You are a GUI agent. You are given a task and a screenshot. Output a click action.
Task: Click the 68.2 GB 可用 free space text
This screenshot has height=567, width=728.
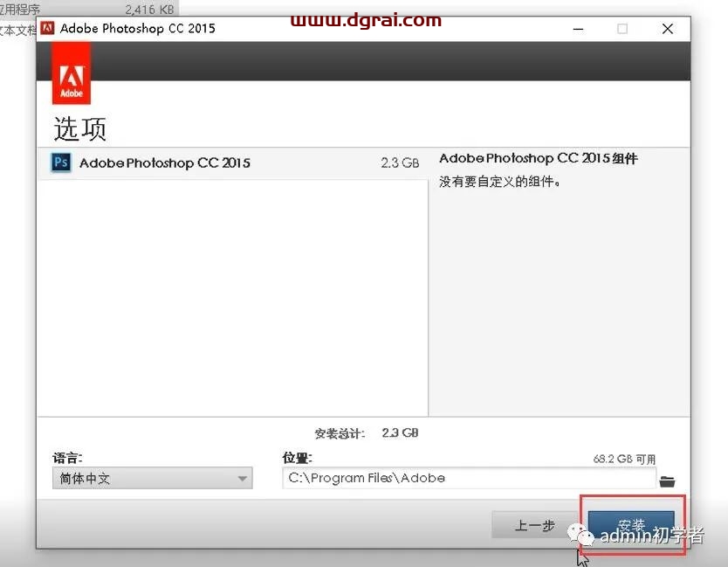click(624, 460)
